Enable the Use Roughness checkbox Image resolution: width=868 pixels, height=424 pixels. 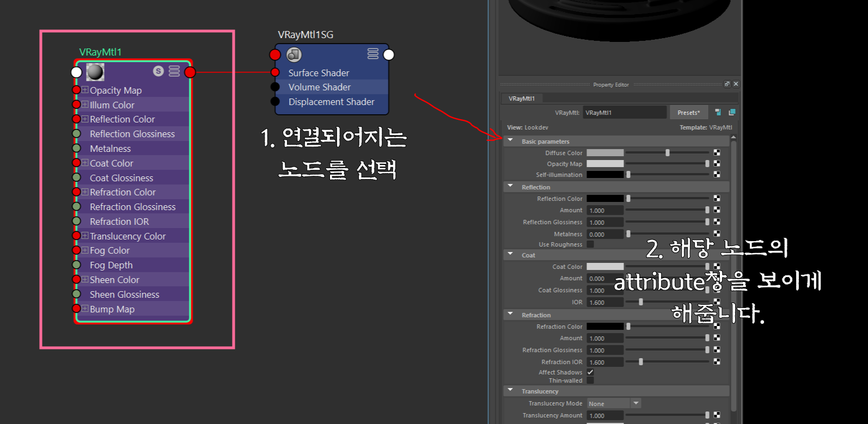coord(590,244)
